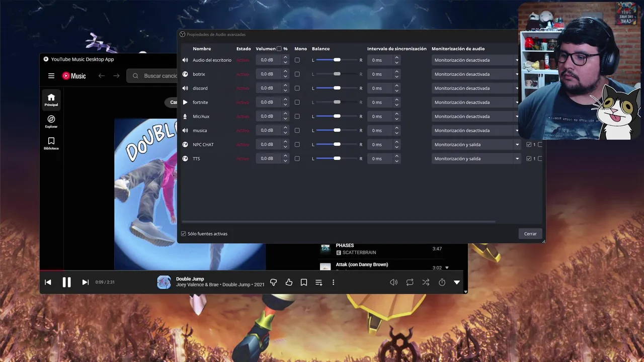Open the add-to-playlist queue icon in player bar
The height and width of the screenshot is (362, 644).
point(318,283)
